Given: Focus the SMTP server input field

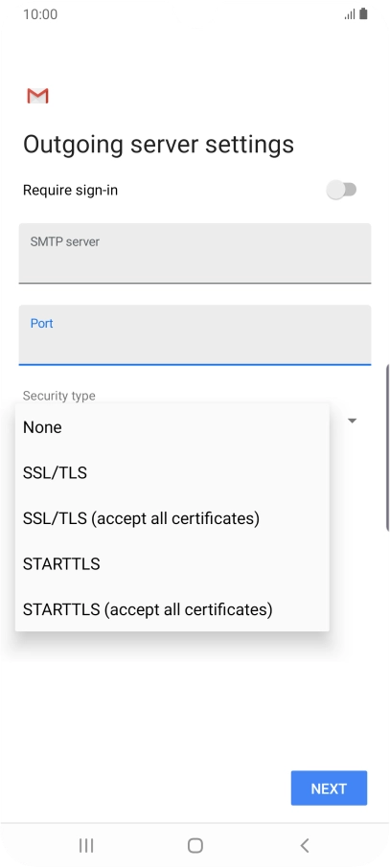Looking at the screenshot, I should 195,254.
